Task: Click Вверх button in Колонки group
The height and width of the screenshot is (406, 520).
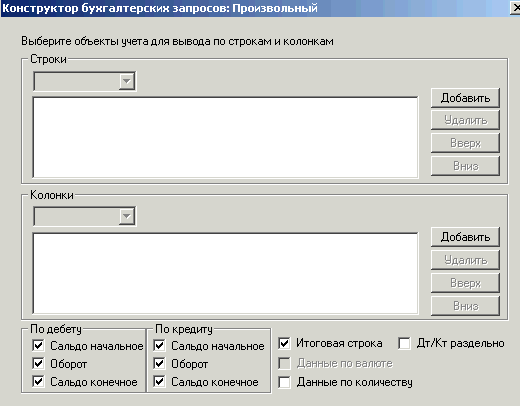Action: (465, 283)
